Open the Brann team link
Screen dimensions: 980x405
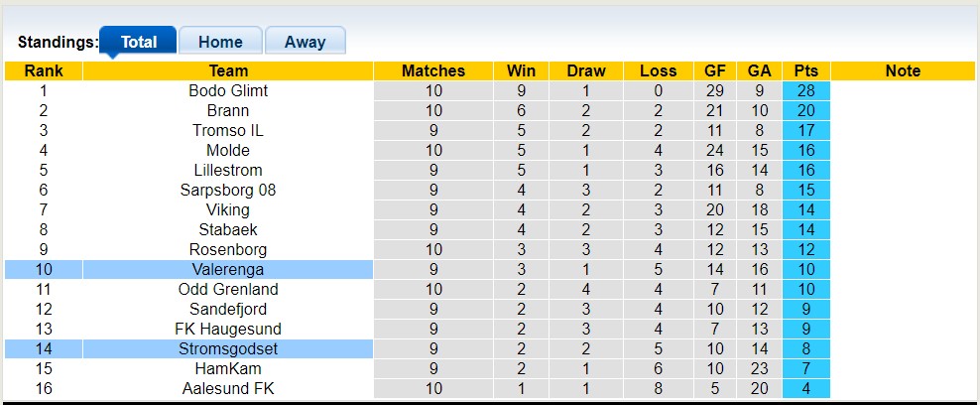coord(228,110)
